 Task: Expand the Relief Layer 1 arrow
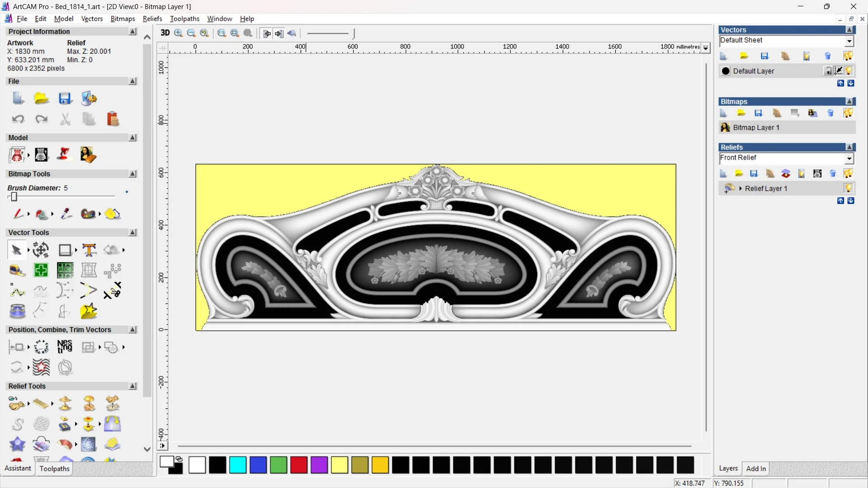[741, 188]
